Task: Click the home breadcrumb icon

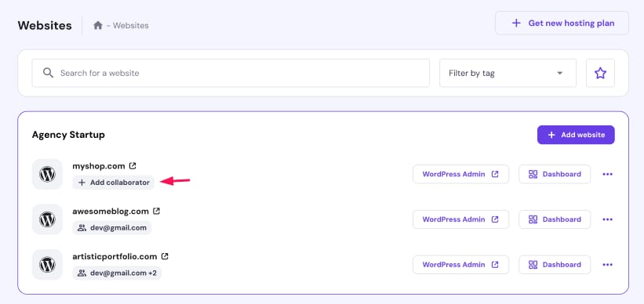Action: [x=98, y=25]
